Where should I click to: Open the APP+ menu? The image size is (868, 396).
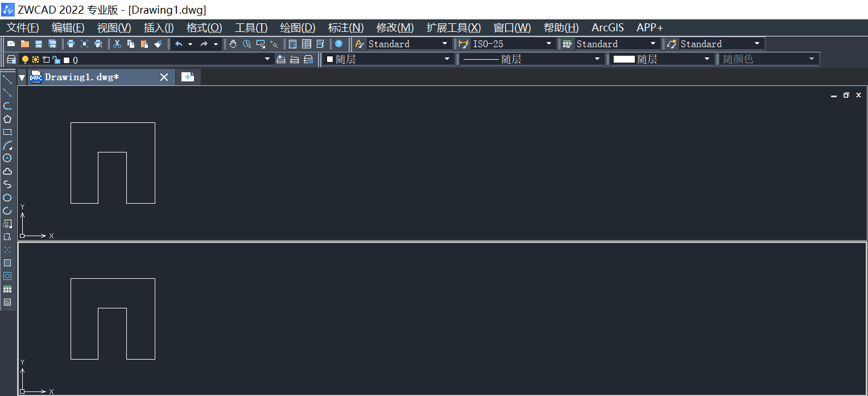pyautogui.click(x=650, y=28)
